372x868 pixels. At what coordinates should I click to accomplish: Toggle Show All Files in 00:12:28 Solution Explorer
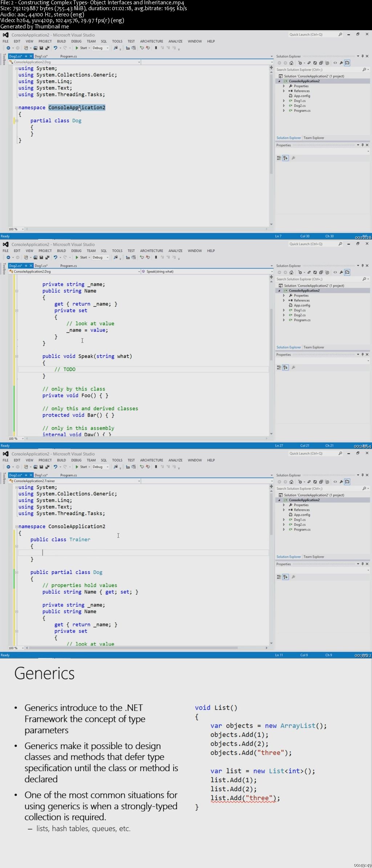click(327, 63)
